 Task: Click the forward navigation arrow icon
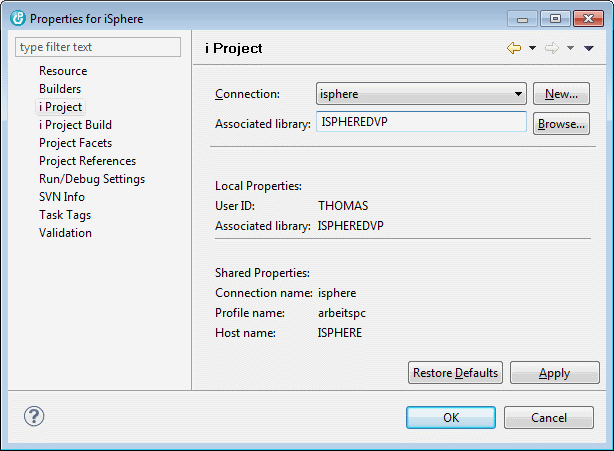click(x=552, y=48)
